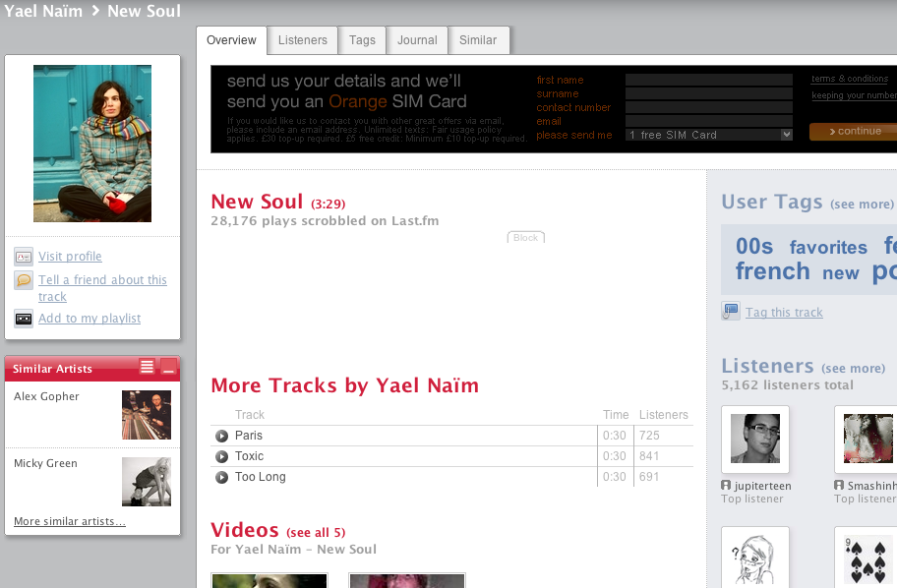Open the Visit profile link
This screenshot has height=588, width=897.
70,257
